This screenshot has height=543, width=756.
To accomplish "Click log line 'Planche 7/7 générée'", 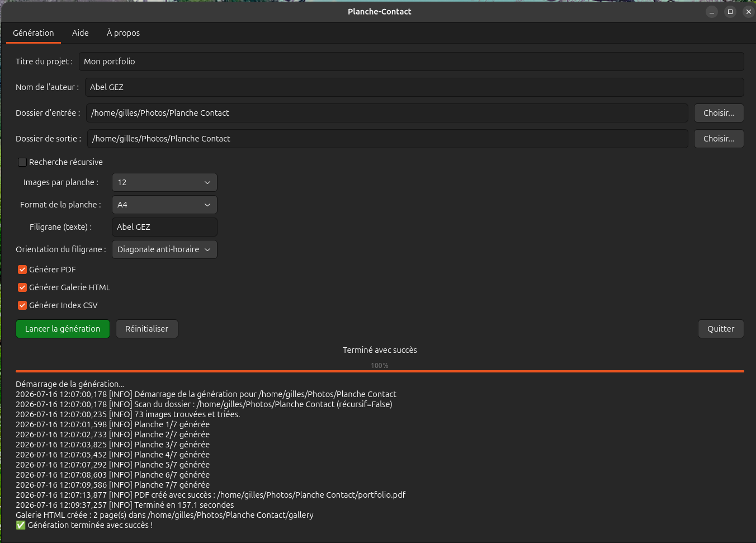I will tap(112, 485).
